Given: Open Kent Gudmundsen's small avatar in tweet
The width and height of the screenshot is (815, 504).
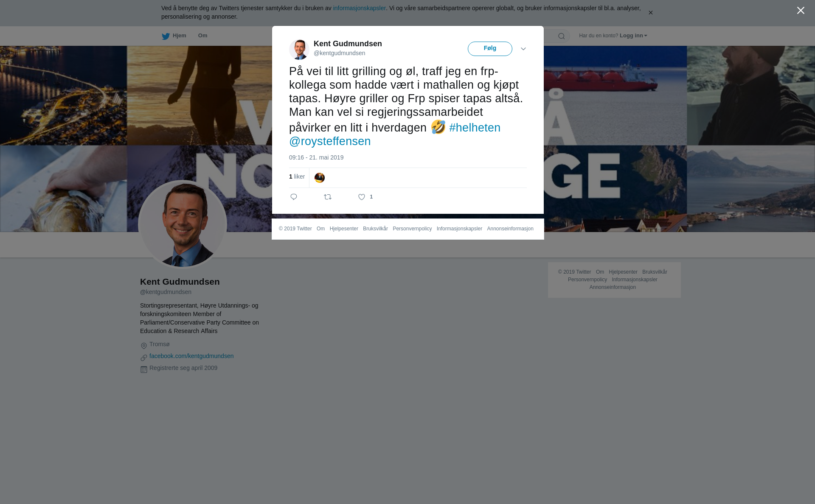Looking at the screenshot, I should (x=299, y=49).
